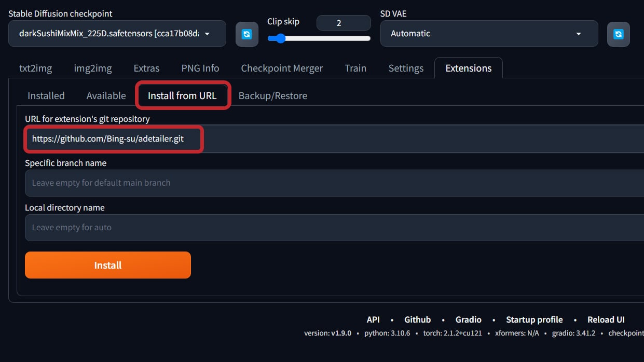
Task: Click the Reload UI link
Action: (606, 319)
